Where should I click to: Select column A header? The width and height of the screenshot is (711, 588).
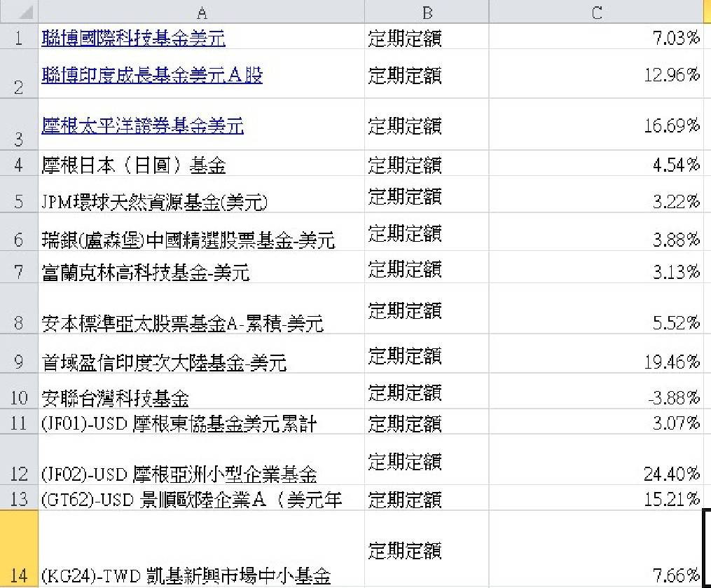(201, 11)
